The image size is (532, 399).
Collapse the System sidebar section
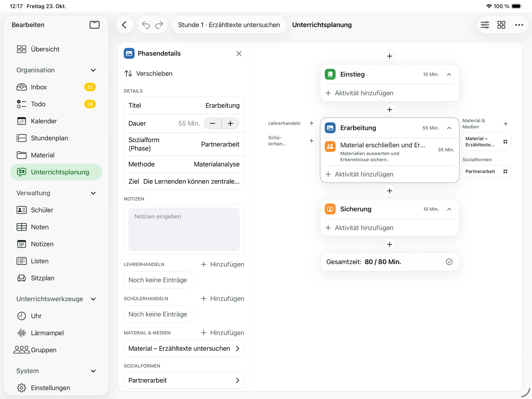click(x=93, y=371)
